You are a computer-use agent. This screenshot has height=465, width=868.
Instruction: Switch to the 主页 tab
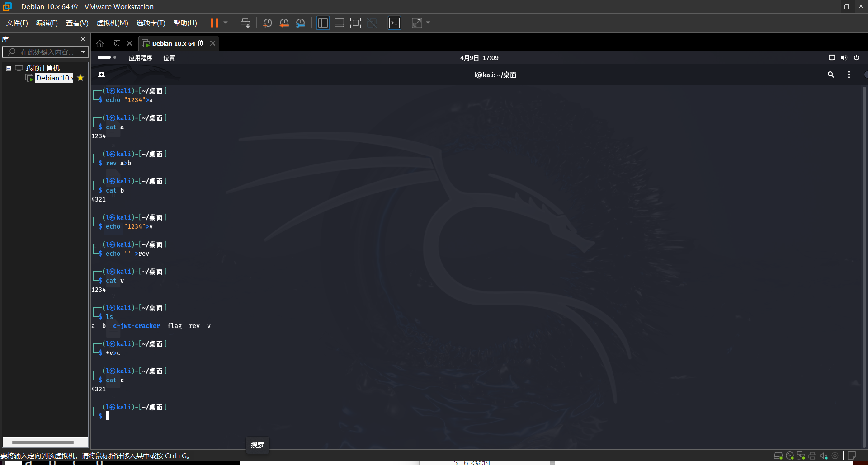pyautogui.click(x=109, y=43)
